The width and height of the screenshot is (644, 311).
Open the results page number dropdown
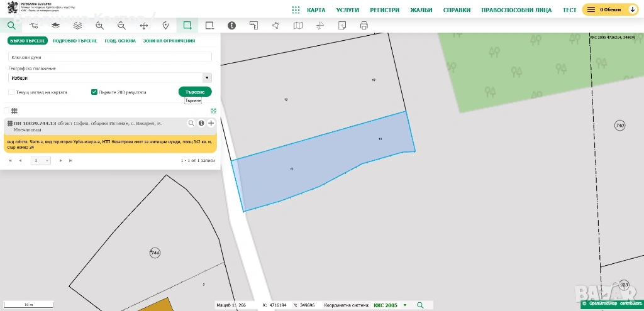pyautogui.click(x=42, y=161)
